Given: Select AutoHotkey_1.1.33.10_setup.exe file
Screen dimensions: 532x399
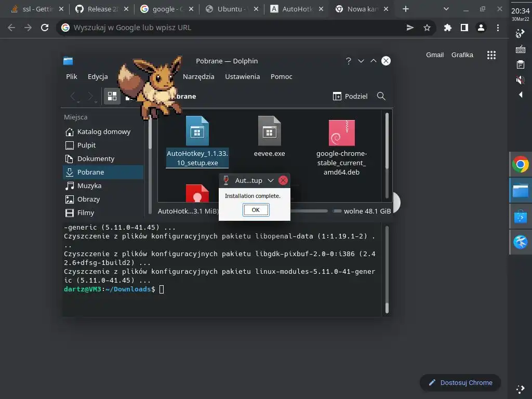Looking at the screenshot, I should pyautogui.click(x=197, y=142).
